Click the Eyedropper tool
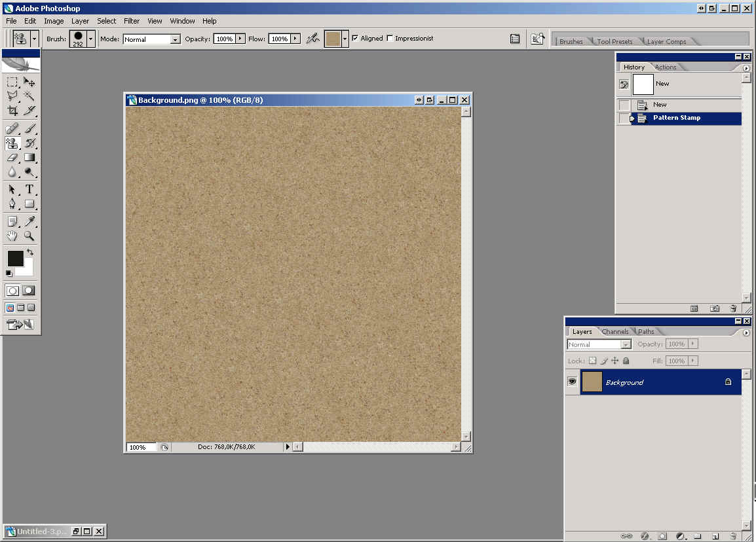 (29, 221)
